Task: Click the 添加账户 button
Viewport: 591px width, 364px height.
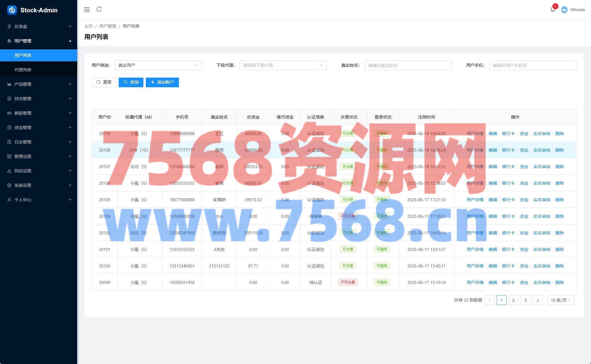Action: (162, 82)
